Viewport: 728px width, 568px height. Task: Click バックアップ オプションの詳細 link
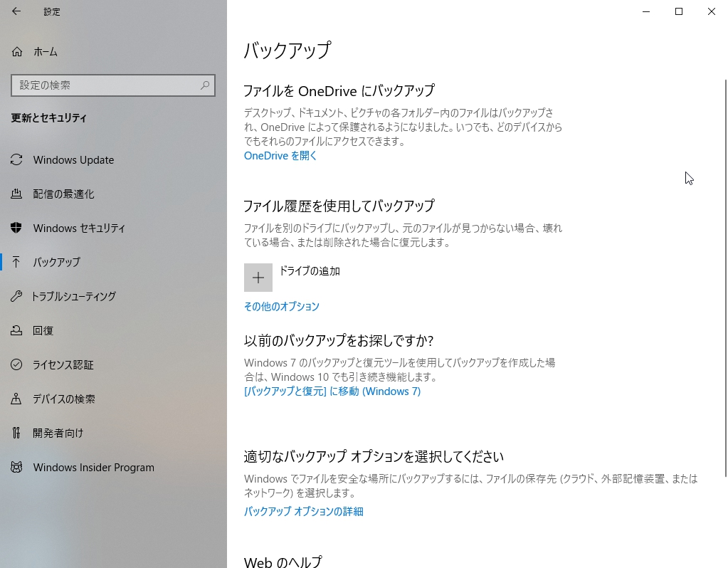point(303,511)
